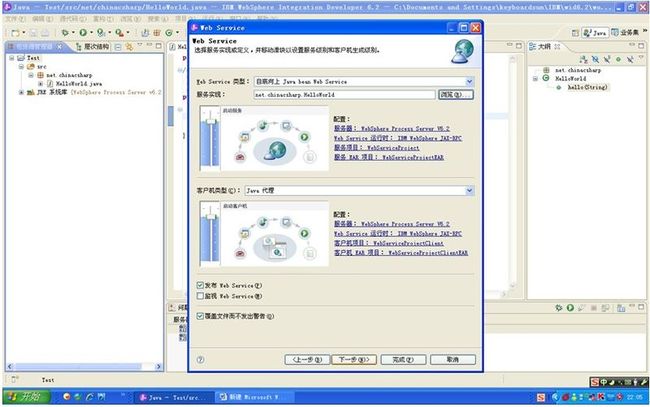Click the service implementation text field
The image size is (650, 407).
coord(344,94)
